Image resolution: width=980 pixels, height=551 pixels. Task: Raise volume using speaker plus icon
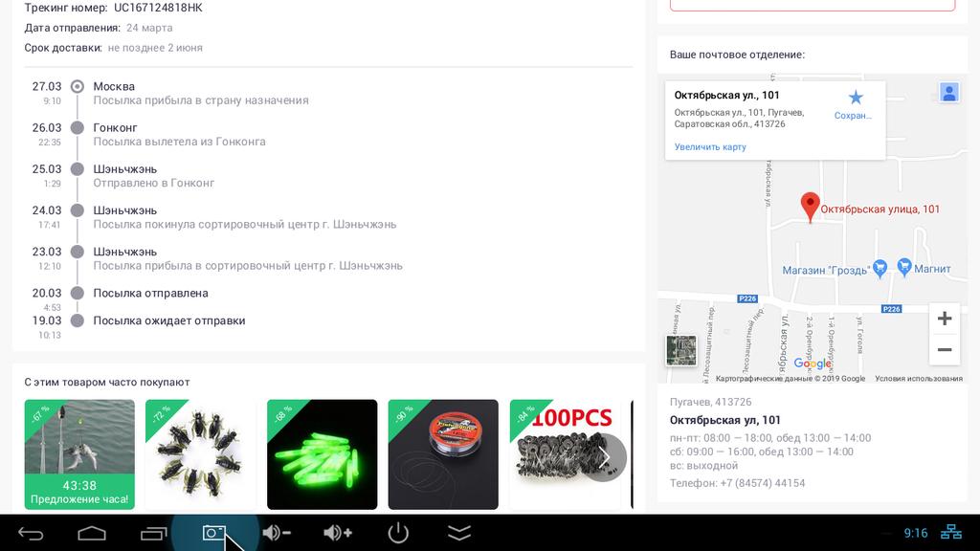click(338, 533)
